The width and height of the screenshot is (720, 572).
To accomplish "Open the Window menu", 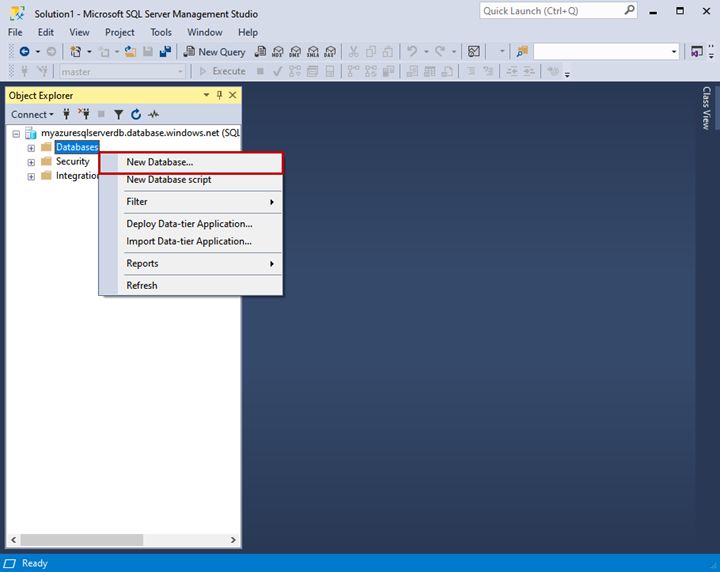I will (x=205, y=32).
